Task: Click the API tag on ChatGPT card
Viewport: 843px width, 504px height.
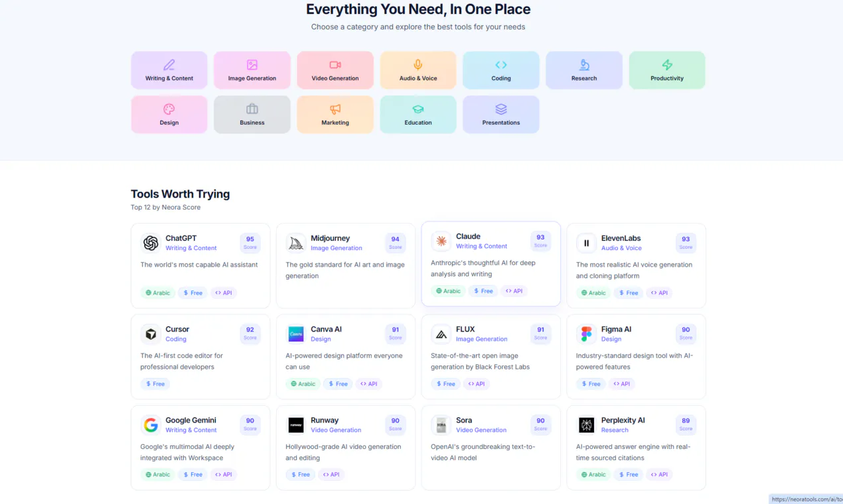Action: click(x=224, y=292)
